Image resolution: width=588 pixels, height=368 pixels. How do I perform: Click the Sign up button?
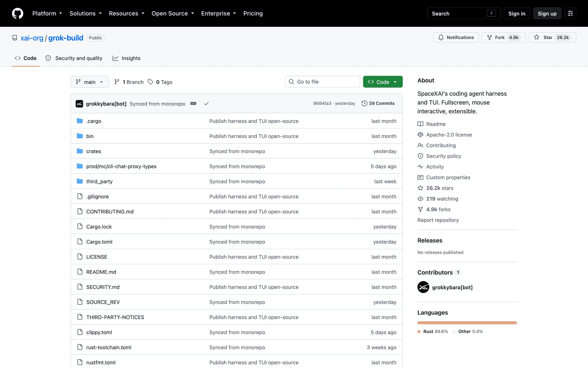coord(547,13)
